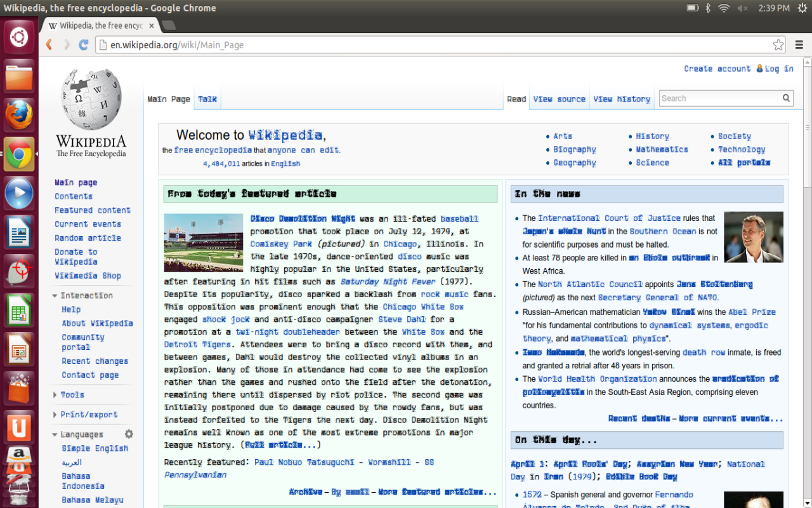The width and height of the screenshot is (812, 508).
Task: Open the Wi-Fi network indicator
Action: pyautogui.click(x=724, y=8)
